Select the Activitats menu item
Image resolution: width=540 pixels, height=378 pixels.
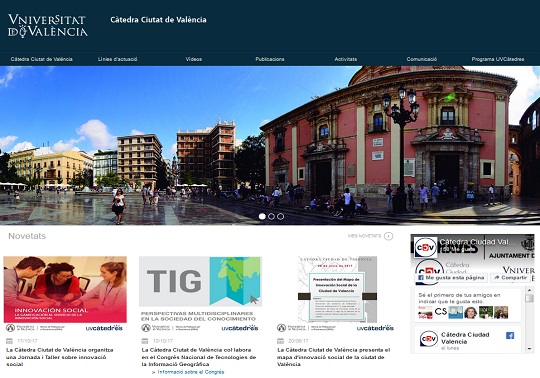[346, 59]
